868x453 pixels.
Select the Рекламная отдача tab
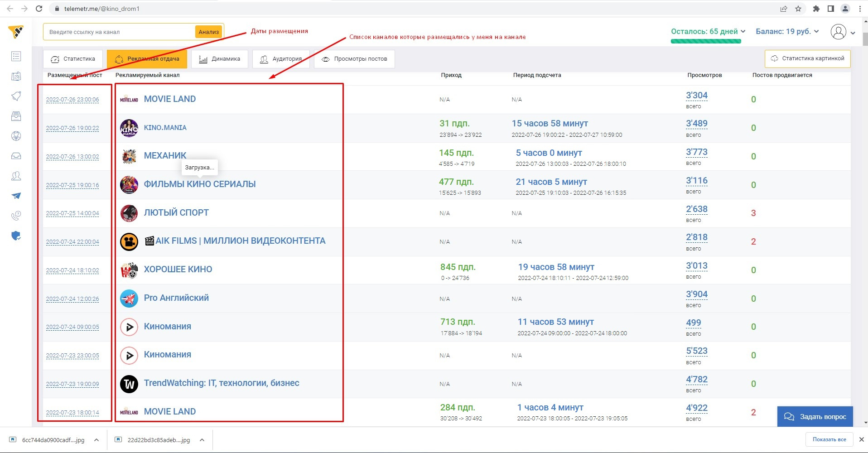[x=147, y=59]
